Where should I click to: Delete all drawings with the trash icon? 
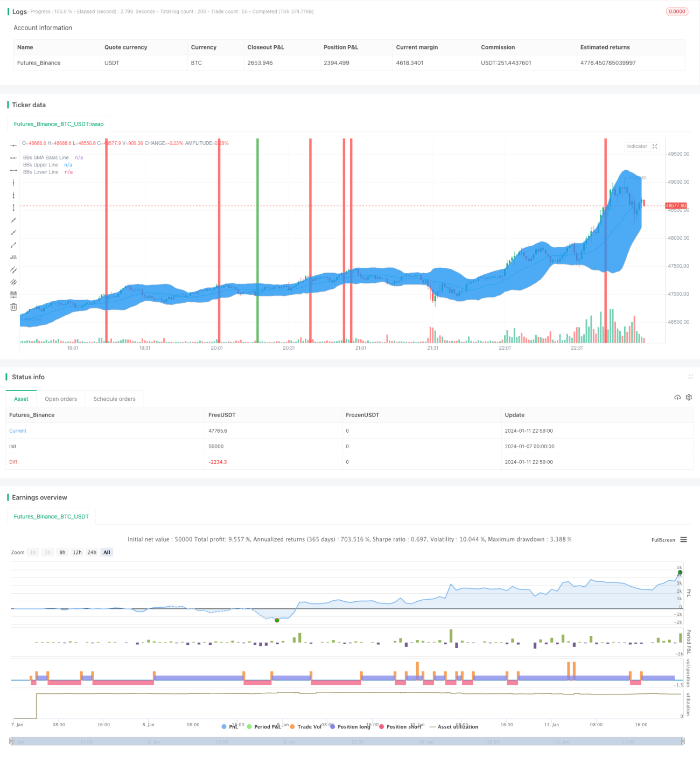click(x=13, y=307)
